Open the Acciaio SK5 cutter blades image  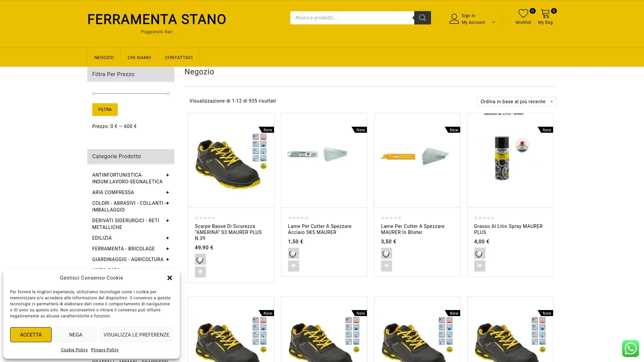point(324,161)
